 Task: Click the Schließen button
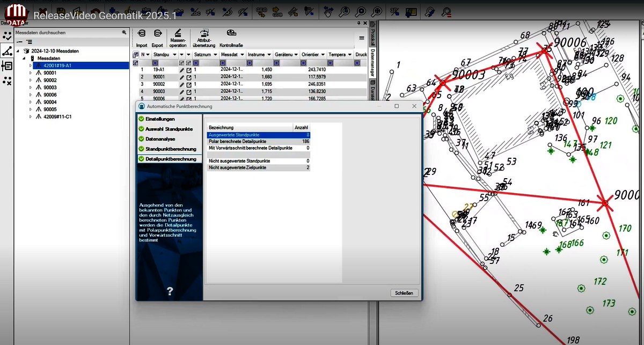pos(404,293)
